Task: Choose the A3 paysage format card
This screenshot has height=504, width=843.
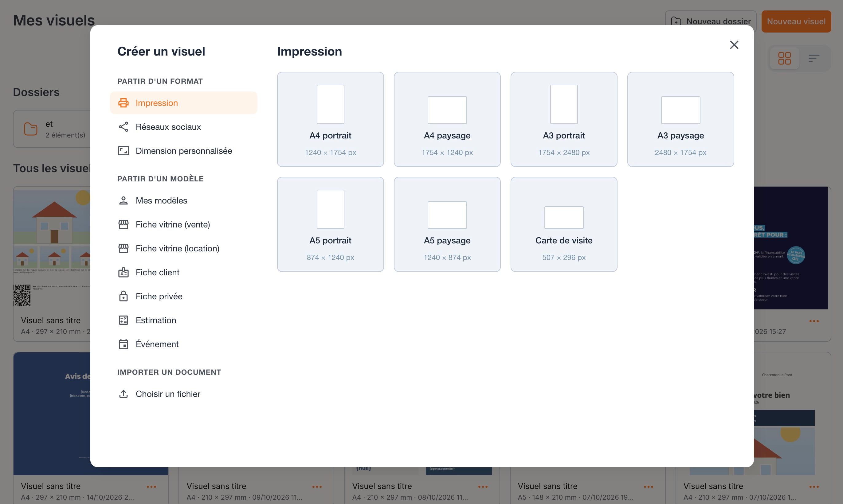Action: tap(680, 119)
